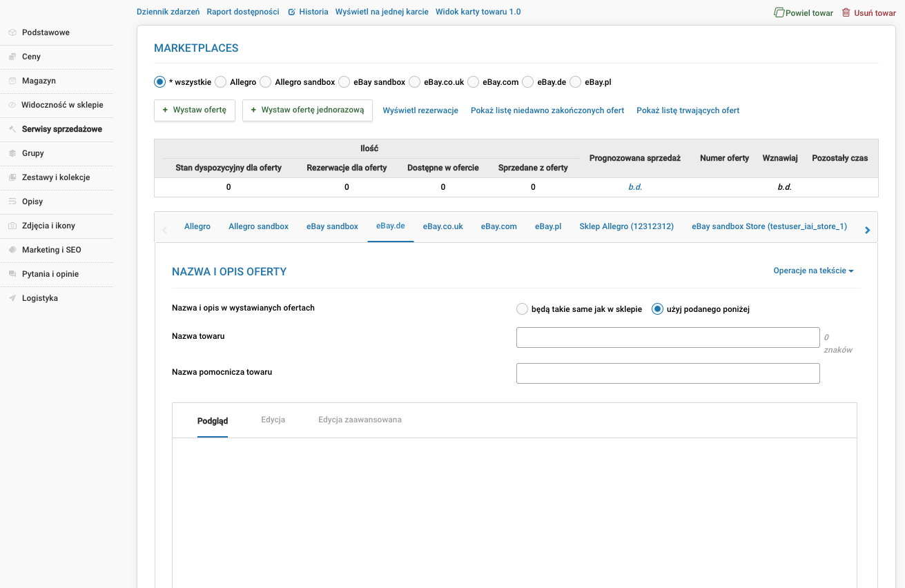This screenshot has height=588, width=905.
Task: Click the Grupy sidebar layers icon
Action: [12, 153]
